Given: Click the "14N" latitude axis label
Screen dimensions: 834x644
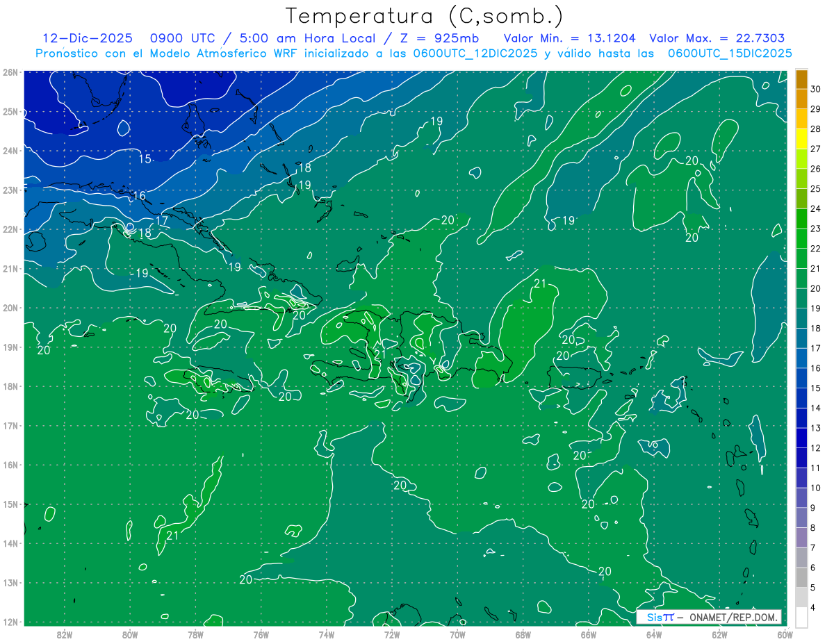Looking at the screenshot, I should tap(10, 543).
